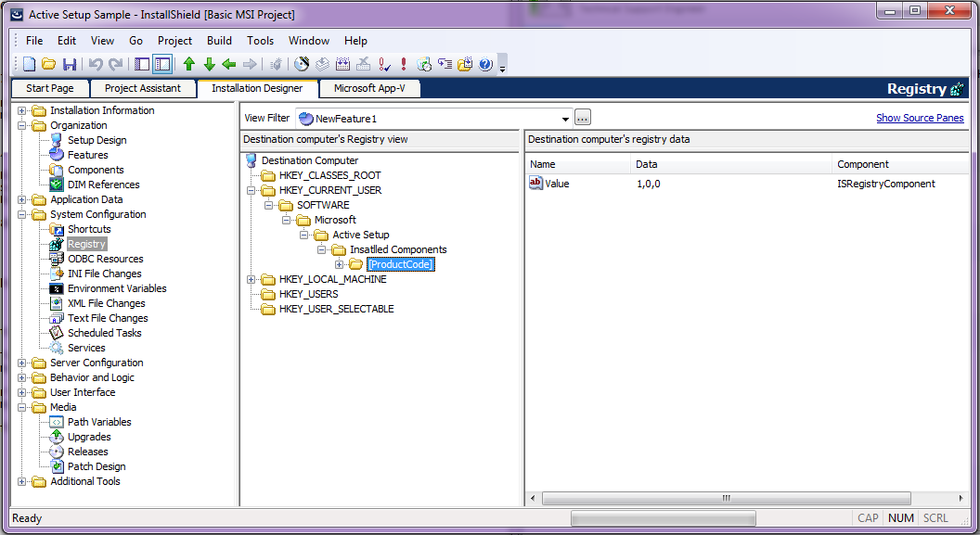980x535 pixels.
Task: Click the green back arrow icon
Action: (x=229, y=64)
